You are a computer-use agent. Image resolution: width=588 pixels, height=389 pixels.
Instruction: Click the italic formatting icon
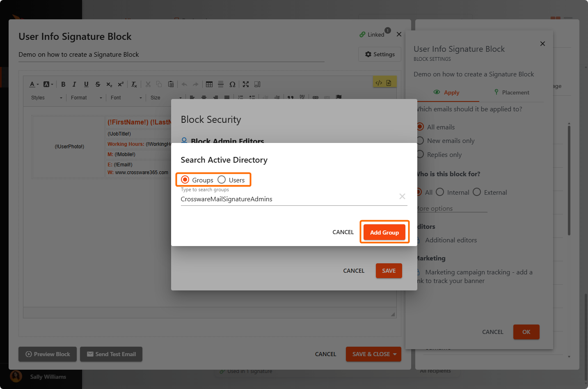pos(74,84)
